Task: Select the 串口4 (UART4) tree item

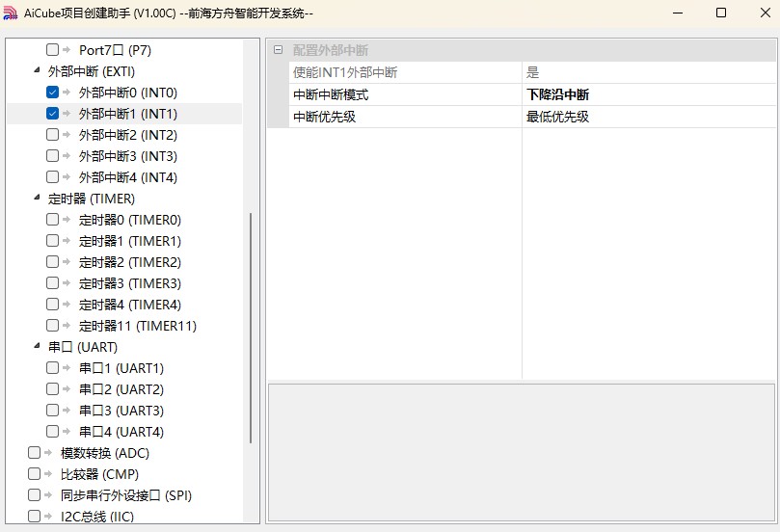Action: coord(121,432)
